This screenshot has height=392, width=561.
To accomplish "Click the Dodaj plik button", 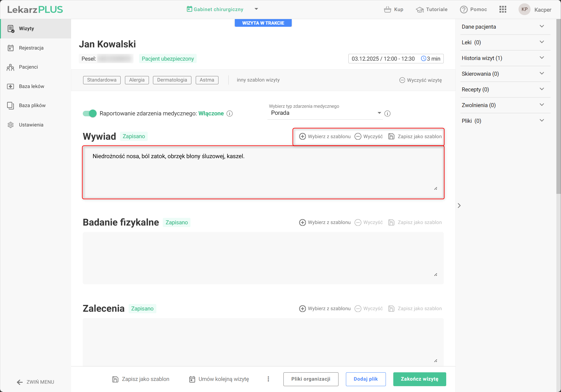I will click(366, 379).
